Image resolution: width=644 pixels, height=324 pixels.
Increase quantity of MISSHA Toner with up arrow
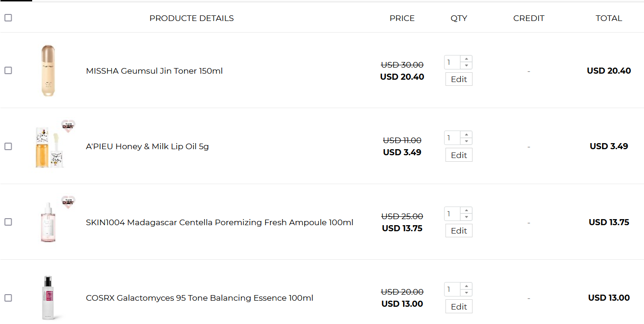(x=466, y=59)
